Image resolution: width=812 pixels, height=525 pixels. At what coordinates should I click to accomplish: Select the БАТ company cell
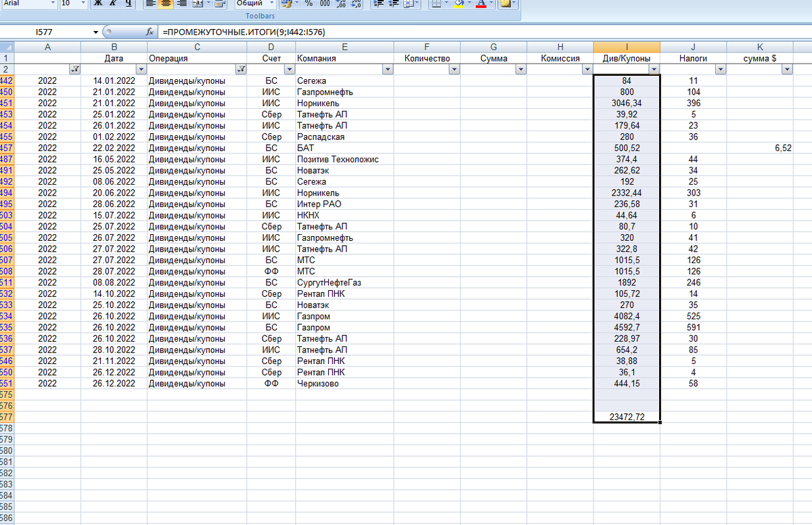344,147
